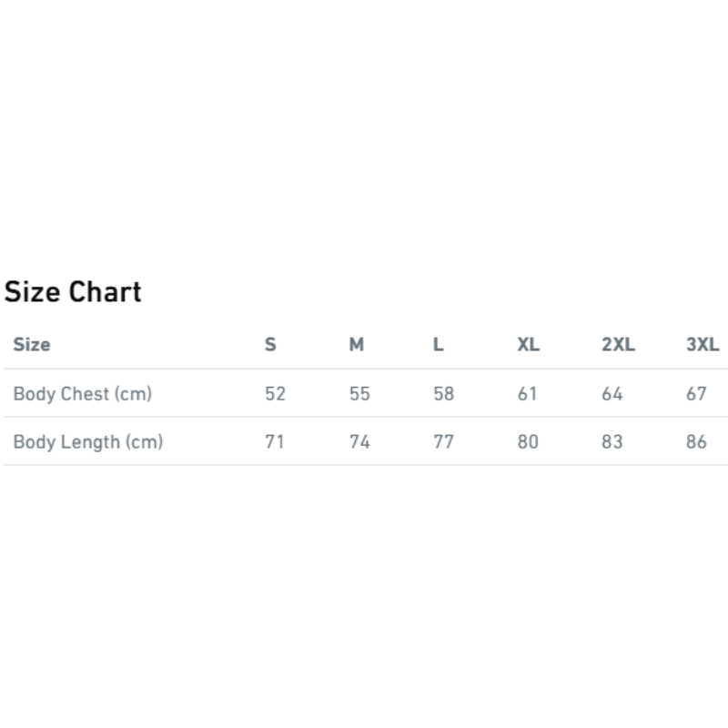Click the 2XL size column header

619,345
